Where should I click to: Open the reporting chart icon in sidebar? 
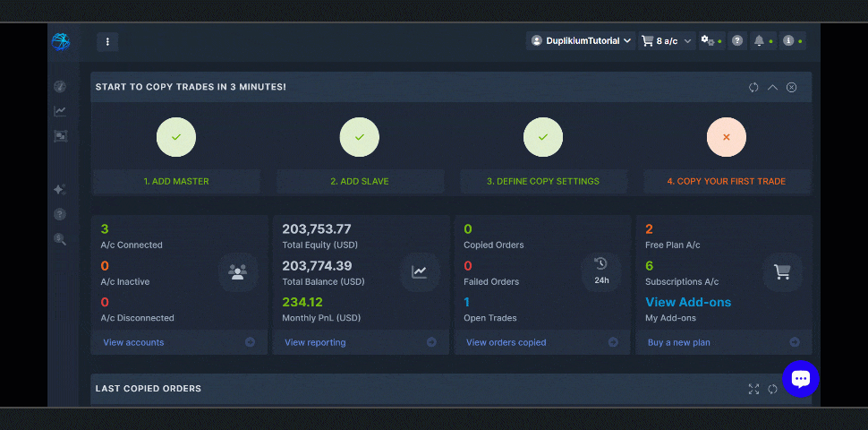point(60,111)
